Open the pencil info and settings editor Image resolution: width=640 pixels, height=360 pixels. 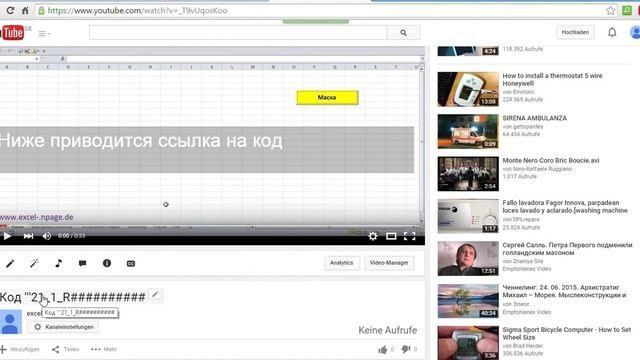pyautogui.click(x=10, y=263)
